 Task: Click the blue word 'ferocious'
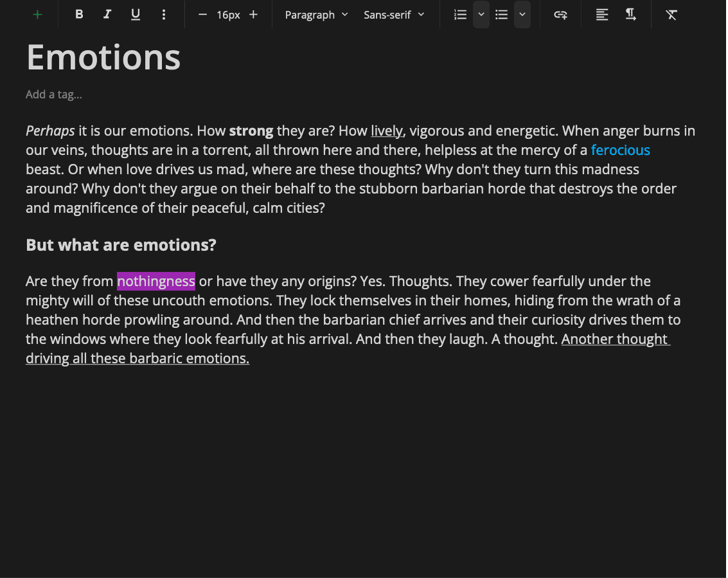coord(620,150)
